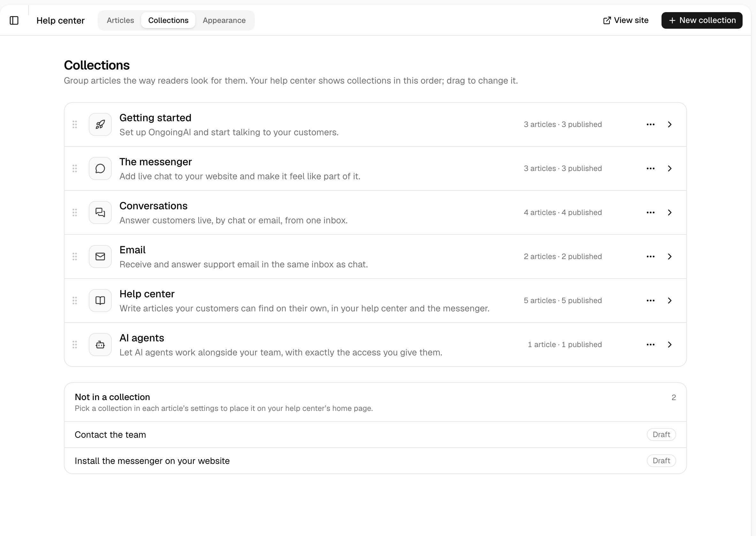Image resolution: width=756 pixels, height=536 pixels.
Task: Toggle the sidebar panel icon
Action: [14, 20]
